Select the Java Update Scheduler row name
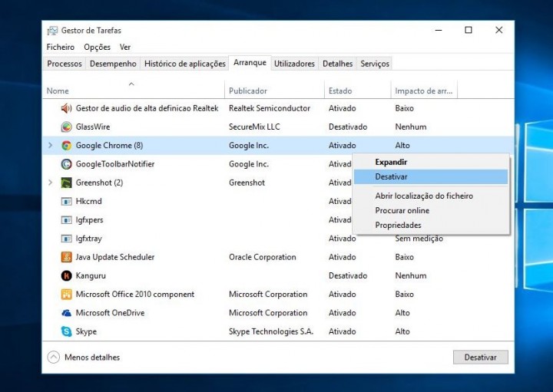This screenshot has width=553, height=392. (115, 257)
